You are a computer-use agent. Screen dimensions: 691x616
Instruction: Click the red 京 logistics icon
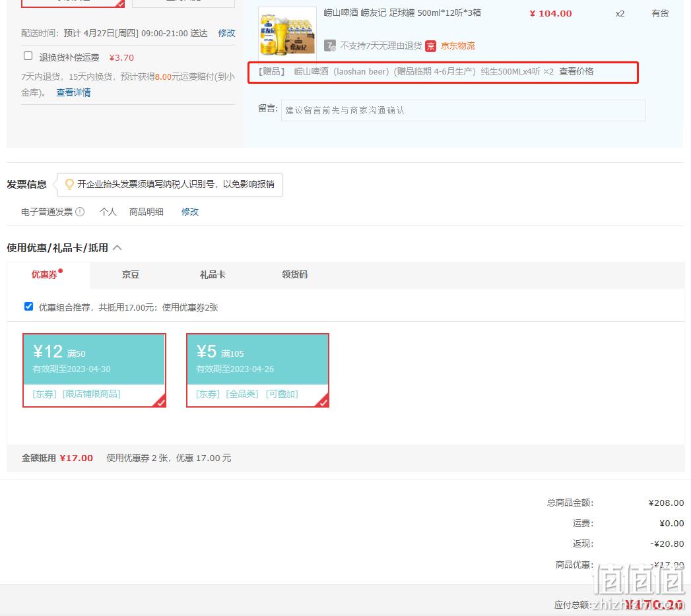tap(430, 46)
